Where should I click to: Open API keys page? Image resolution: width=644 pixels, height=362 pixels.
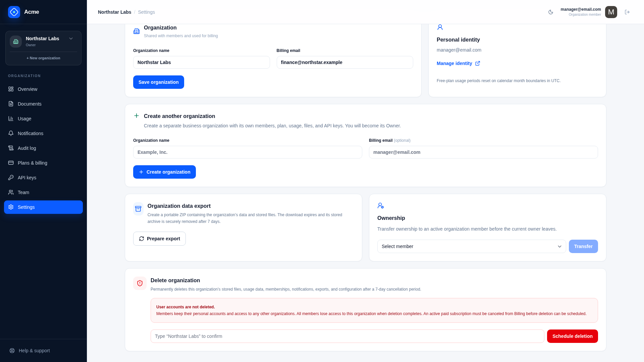coord(43,178)
